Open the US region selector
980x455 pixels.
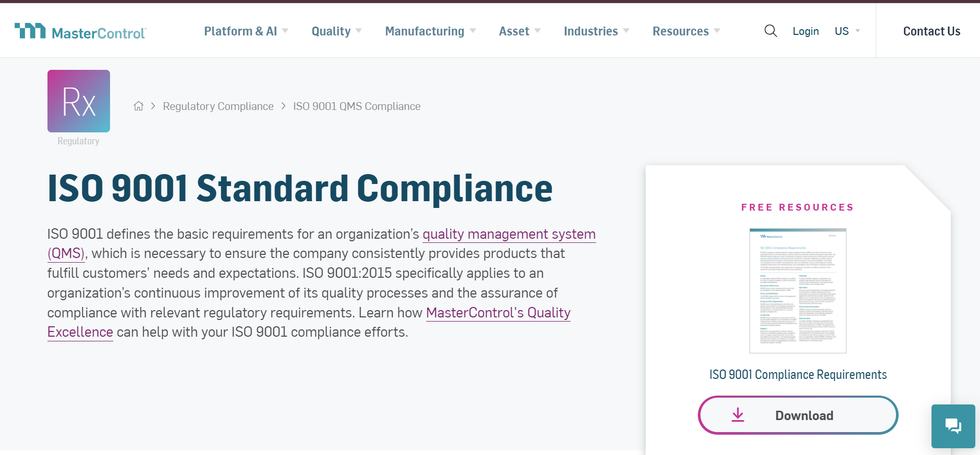[x=847, y=31]
